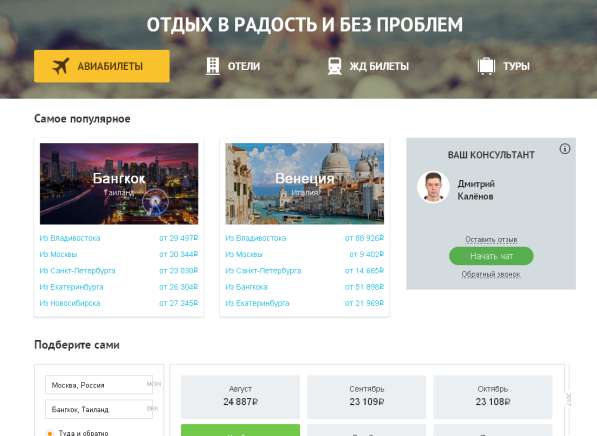Pick the Октябрь price tile 23 108₽

tap(493, 397)
